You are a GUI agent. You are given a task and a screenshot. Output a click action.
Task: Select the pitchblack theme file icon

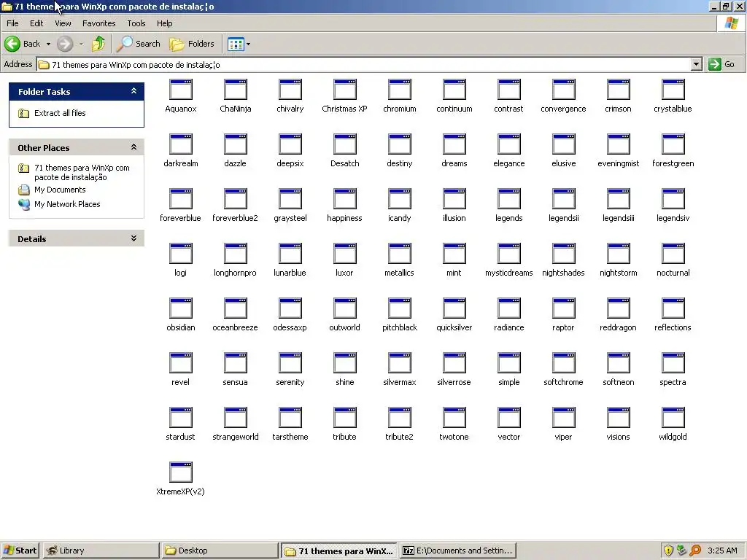pyautogui.click(x=399, y=309)
